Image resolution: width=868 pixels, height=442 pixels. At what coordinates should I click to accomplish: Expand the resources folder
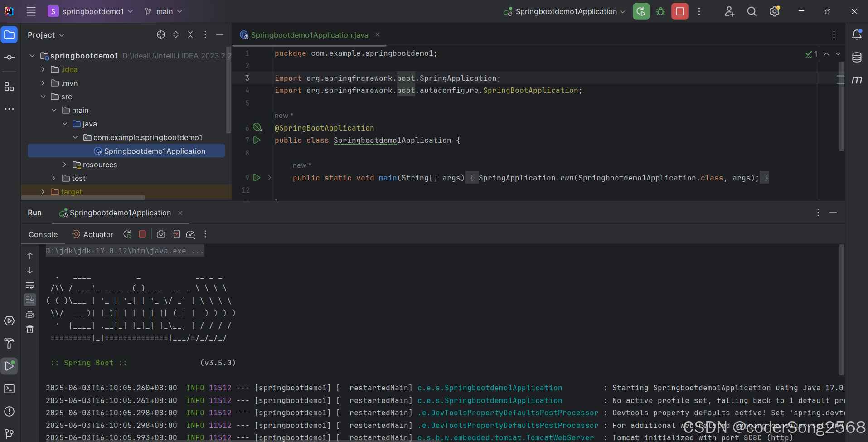coord(64,165)
